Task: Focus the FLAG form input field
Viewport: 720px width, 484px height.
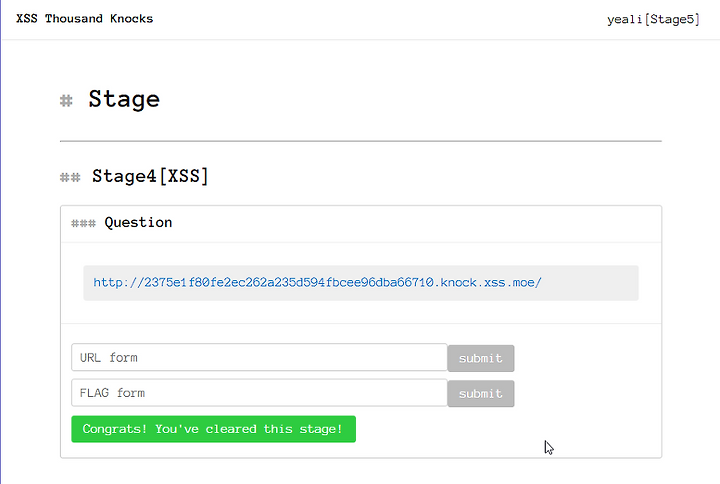Action: pyautogui.click(x=259, y=393)
